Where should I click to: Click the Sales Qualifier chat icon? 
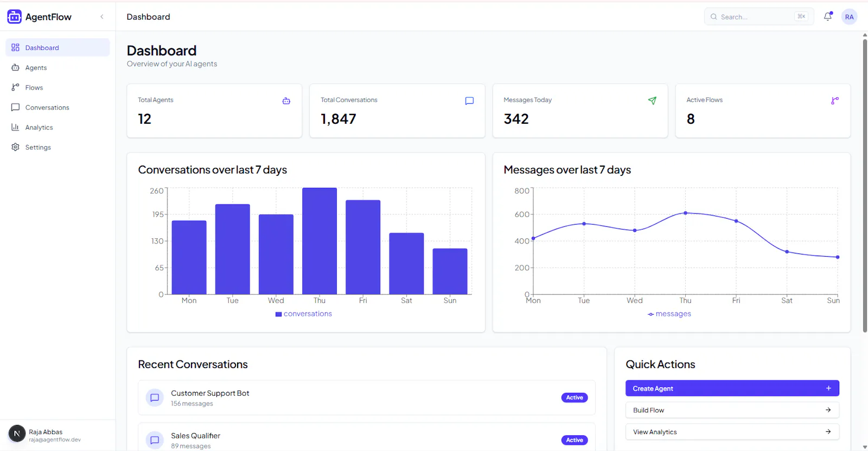155,440
